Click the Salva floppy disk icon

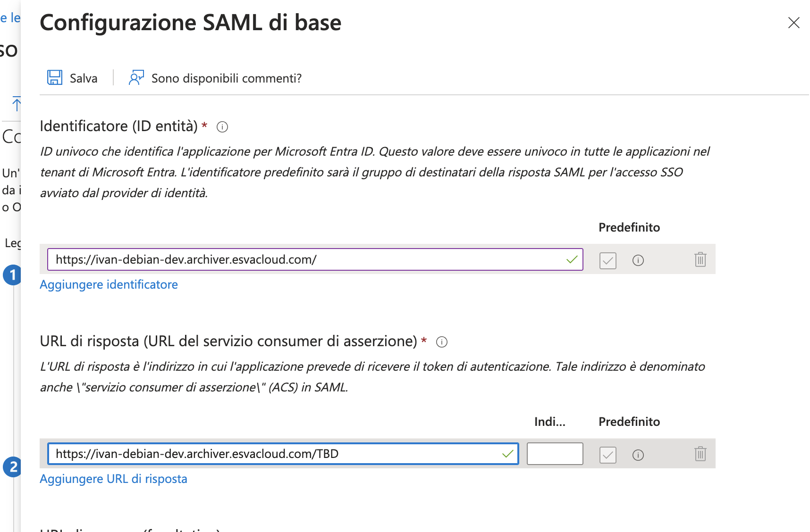coord(55,77)
